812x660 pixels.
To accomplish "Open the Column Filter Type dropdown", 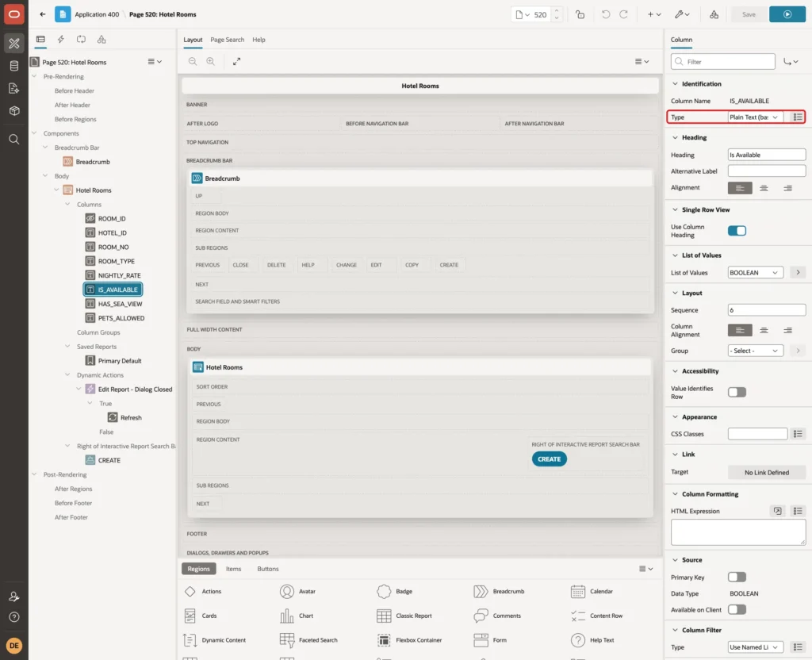I will (x=755, y=647).
